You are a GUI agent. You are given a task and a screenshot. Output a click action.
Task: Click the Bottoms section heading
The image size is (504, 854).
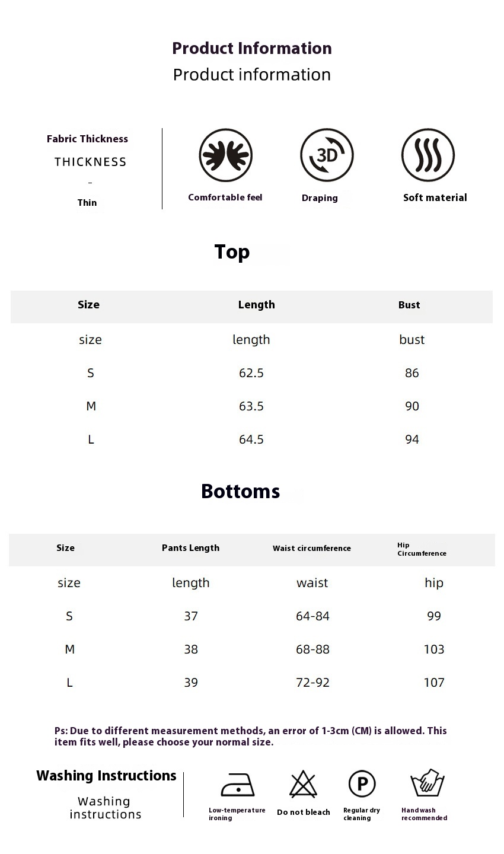point(240,491)
